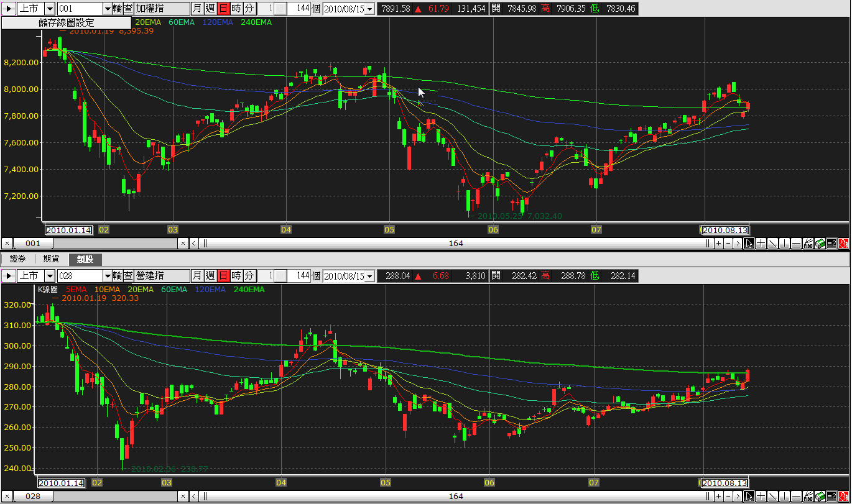Click 儲存線圖設定 save chart settings button
The image size is (852, 504).
(66, 22)
